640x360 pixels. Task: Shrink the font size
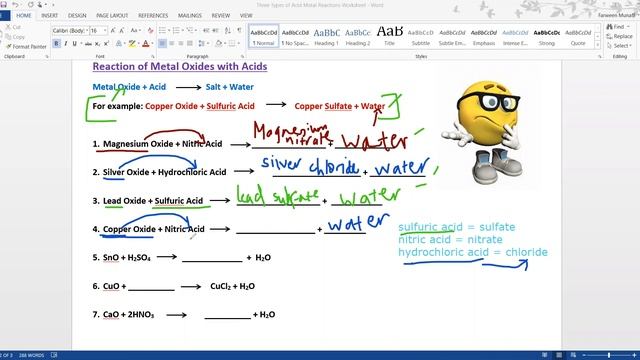(x=122, y=31)
